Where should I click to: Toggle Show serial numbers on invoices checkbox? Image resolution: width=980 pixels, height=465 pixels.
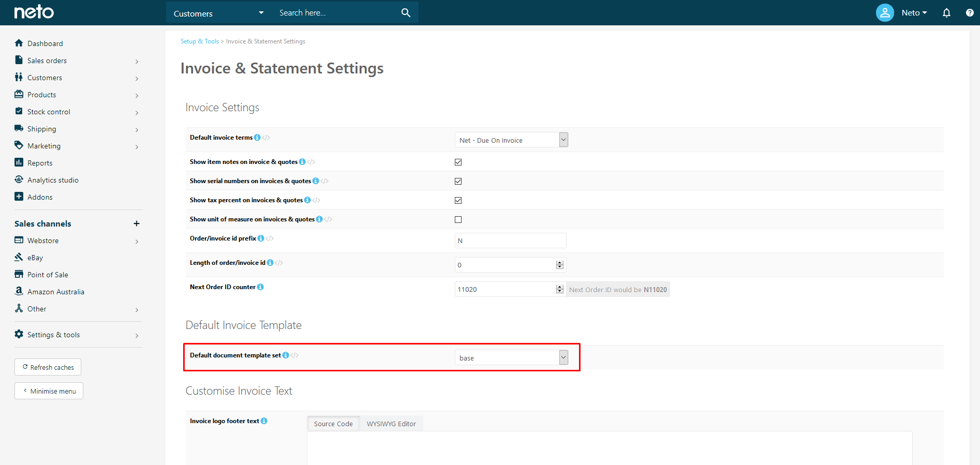(x=458, y=181)
